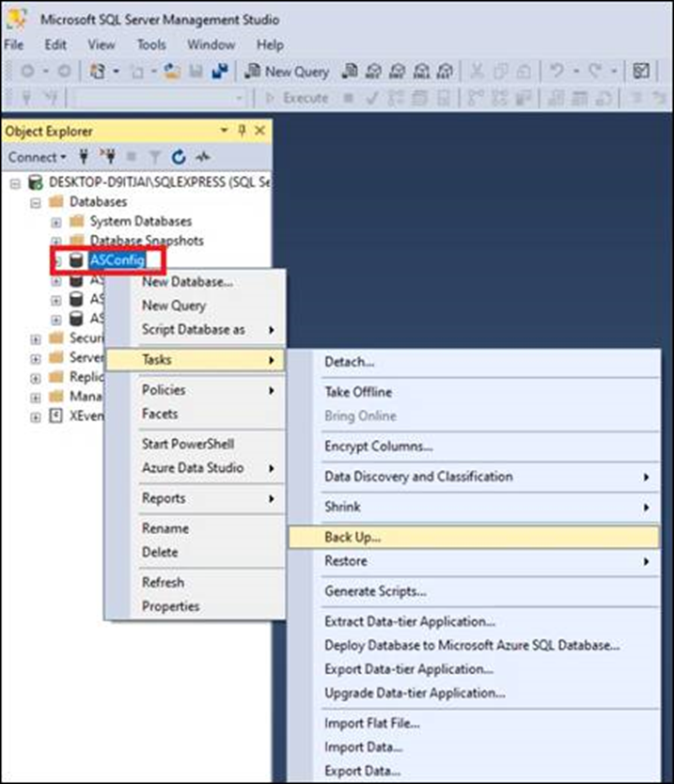Open the Connect dropdown in Object Explorer
This screenshot has height=784, width=674.
pyautogui.click(x=37, y=158)
